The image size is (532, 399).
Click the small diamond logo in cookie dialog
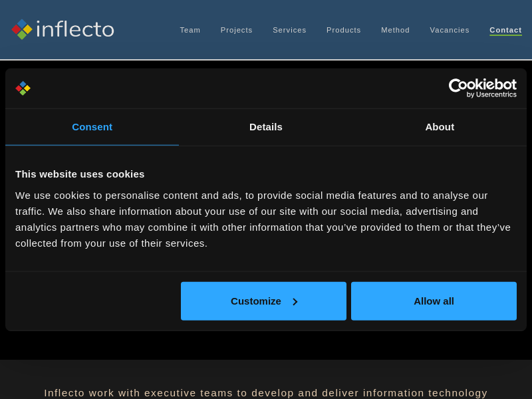[23, 88]
